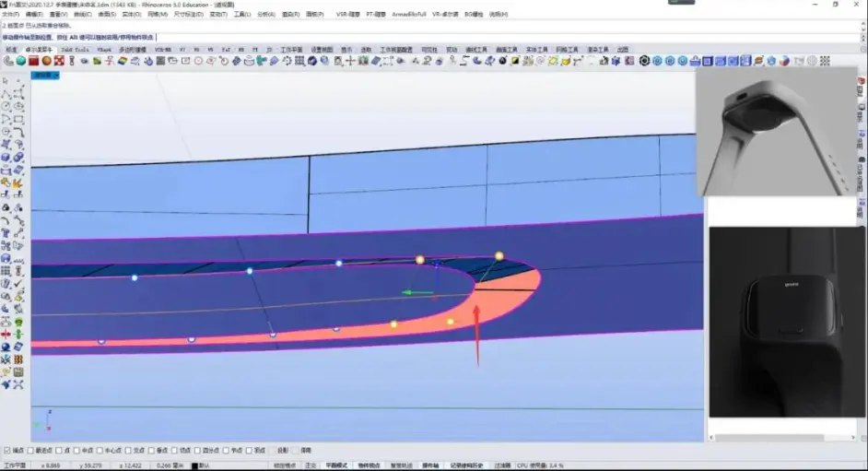Toggle the 端点 osnap checkbox

click(7, 451)
